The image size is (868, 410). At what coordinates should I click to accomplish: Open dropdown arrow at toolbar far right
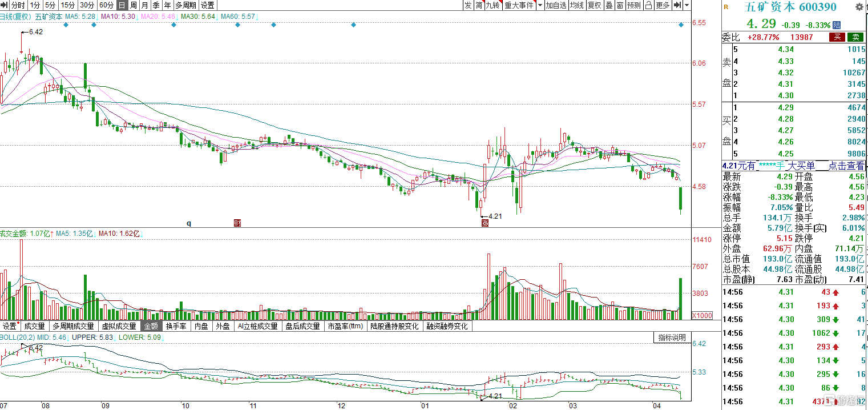point(687,5)
